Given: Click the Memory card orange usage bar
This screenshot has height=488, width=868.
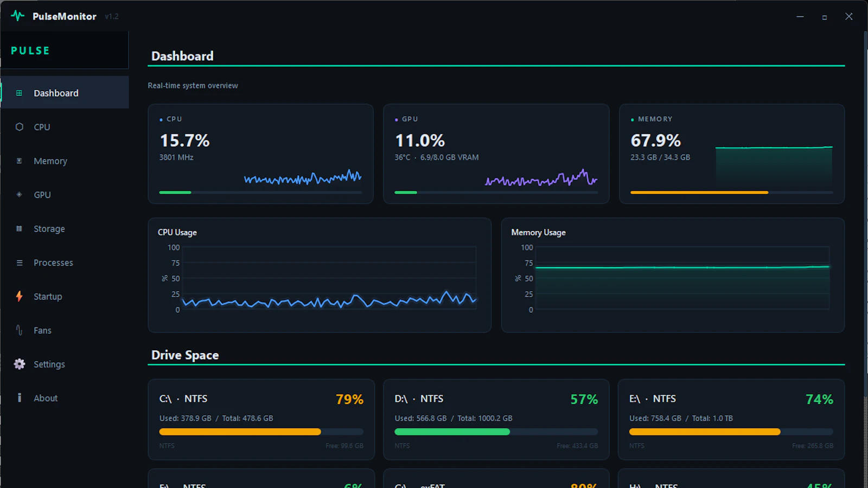Looking at the screenshot, I should coord(731,192).
